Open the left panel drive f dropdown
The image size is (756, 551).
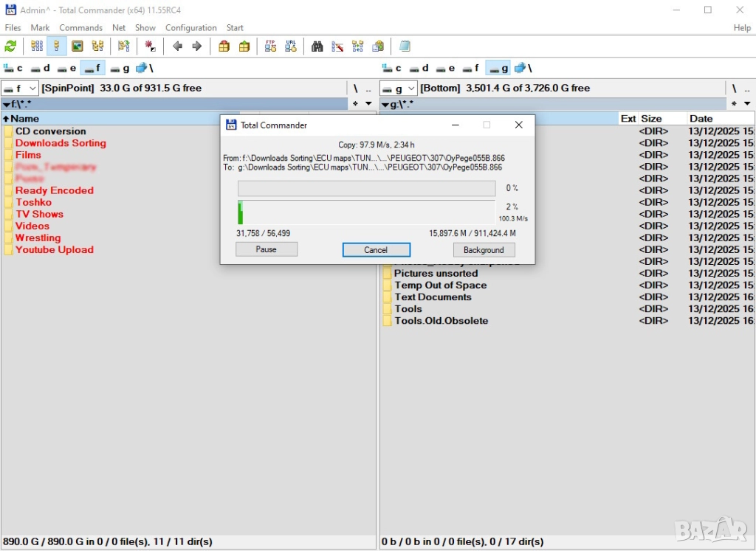point(19,89)
